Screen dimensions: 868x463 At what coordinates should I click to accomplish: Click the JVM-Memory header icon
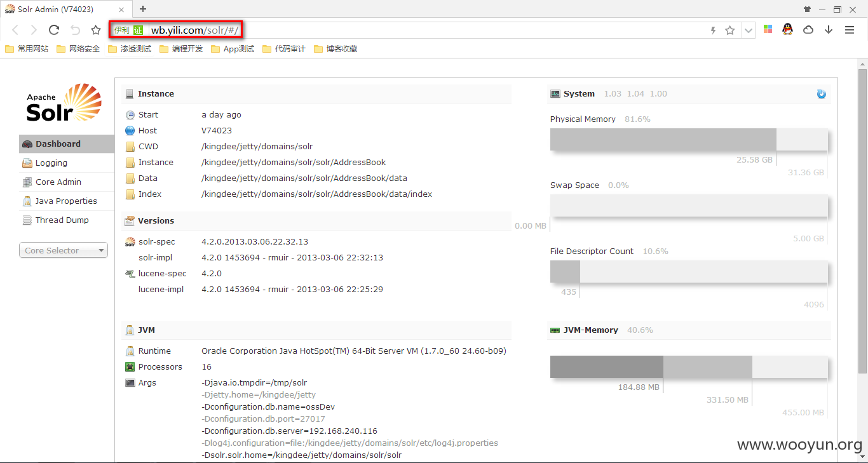(555, 330)
